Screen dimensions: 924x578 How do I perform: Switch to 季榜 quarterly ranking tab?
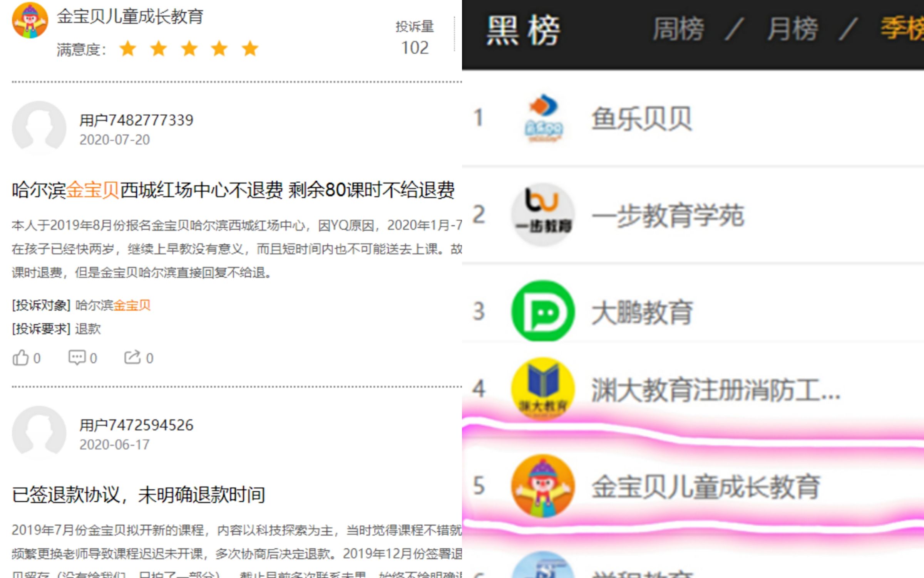point(902,29)
